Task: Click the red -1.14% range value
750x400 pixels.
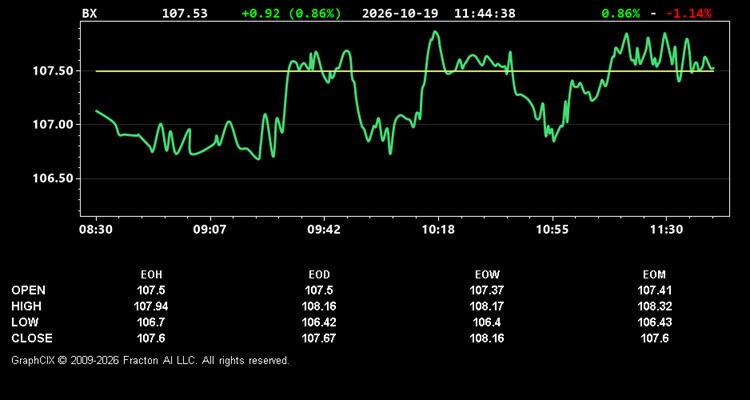Action: click(689, 13)
